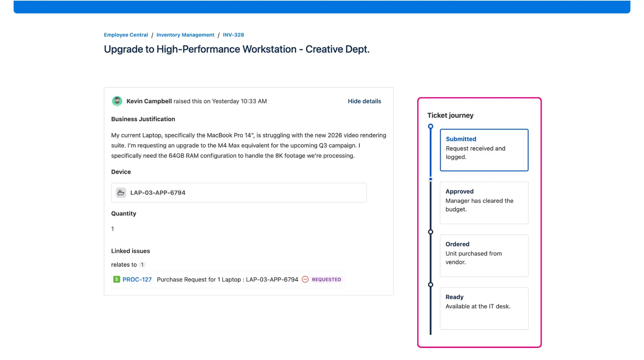The height and width of the screenshot is (360, 644).
Task: Select the Approved stage card
Action: [484, 202]
